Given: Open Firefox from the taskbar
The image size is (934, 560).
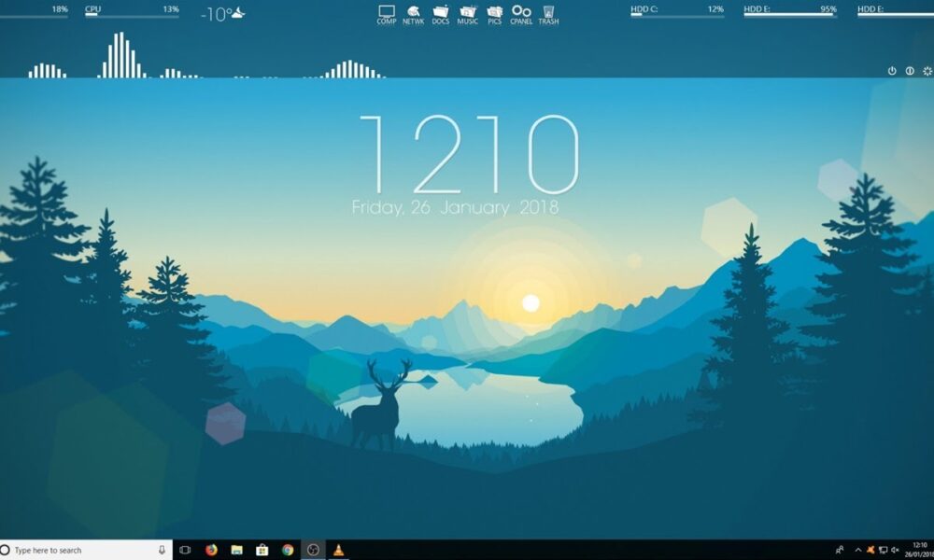Looking at the screenshot, I should pyautogui.click(x=212, y=550).
